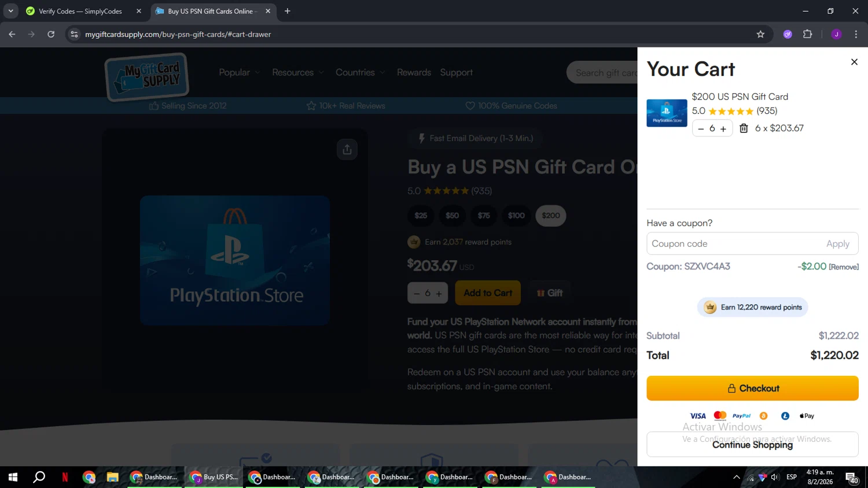Screen dimensions: 868x488
Task: Click Continue Shopping button
Action: (x=752, y=444)
